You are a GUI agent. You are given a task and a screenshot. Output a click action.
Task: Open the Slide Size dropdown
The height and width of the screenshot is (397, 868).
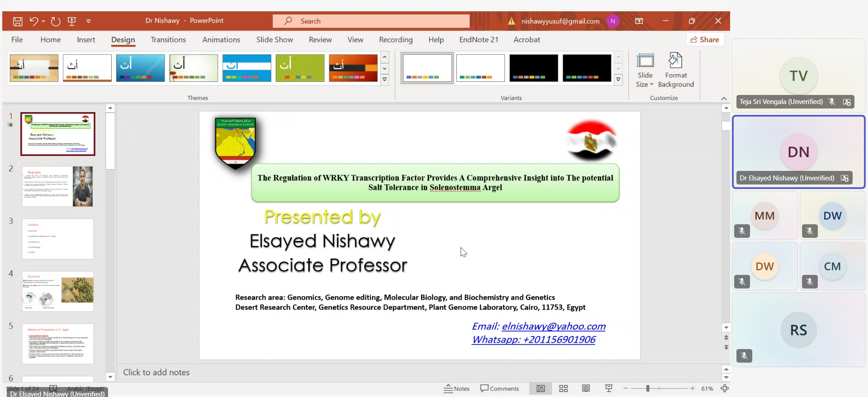tap(645, 71)
